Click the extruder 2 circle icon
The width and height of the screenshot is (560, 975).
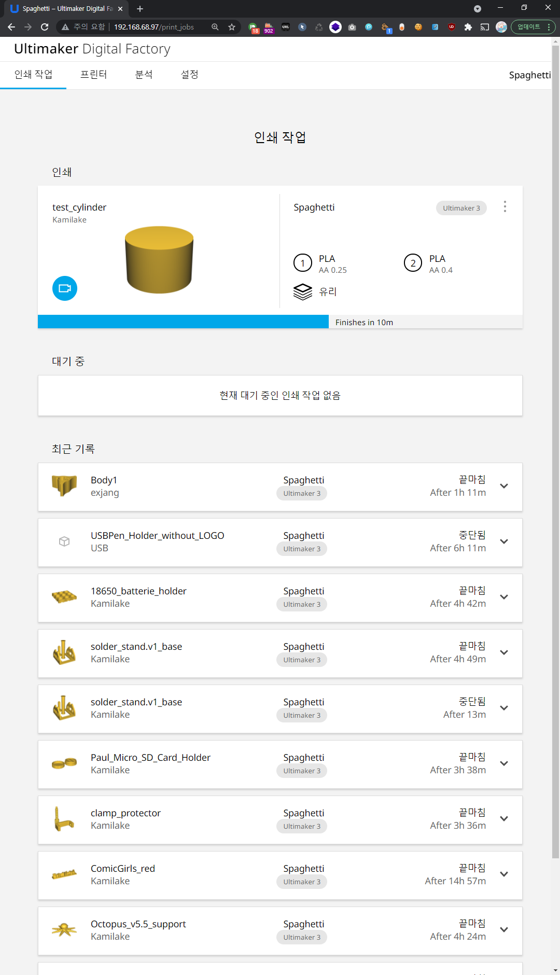[x=413, y=263]
